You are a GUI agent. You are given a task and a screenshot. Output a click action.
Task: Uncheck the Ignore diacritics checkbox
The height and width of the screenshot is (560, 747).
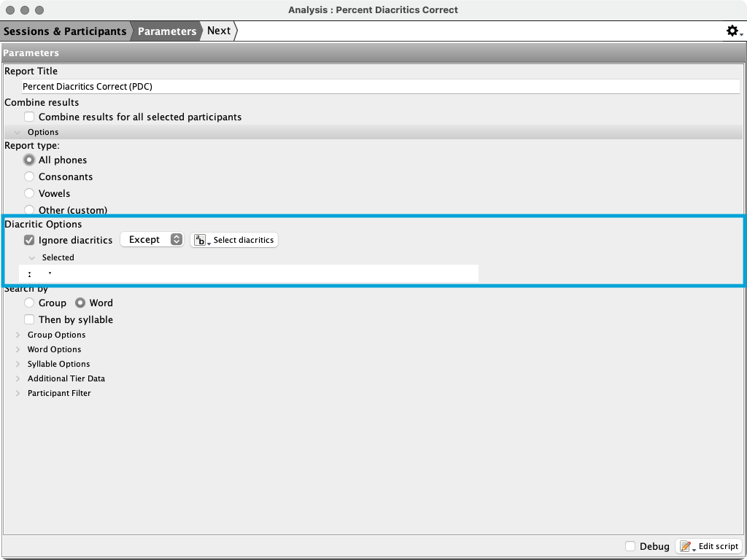click(29, 240)
